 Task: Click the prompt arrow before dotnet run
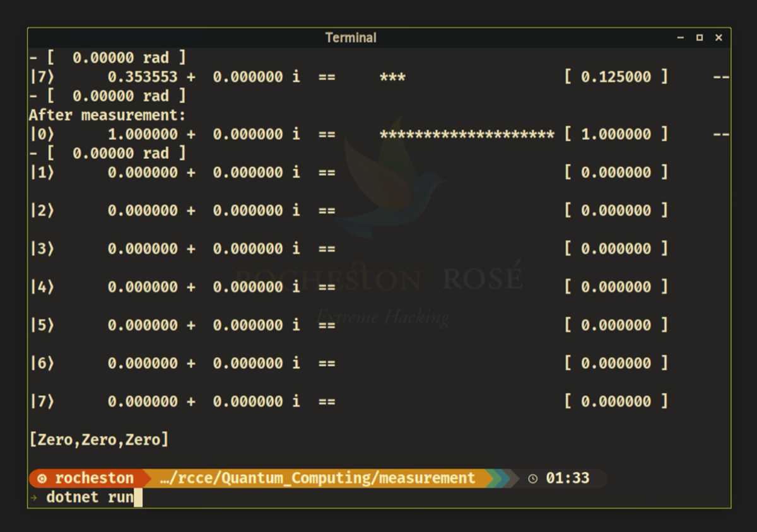[33, 498]
